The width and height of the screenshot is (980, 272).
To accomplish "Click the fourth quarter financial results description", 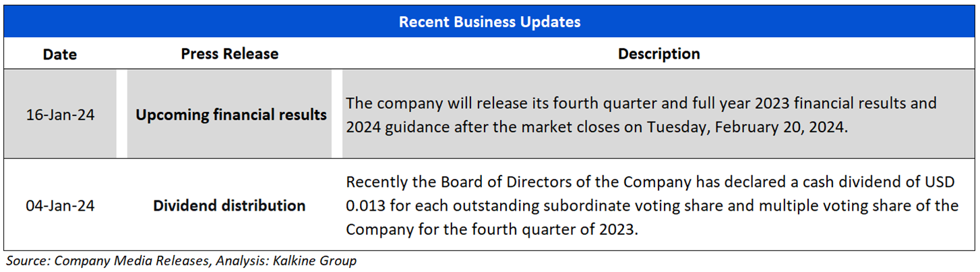I will click(x=641, y=104).
